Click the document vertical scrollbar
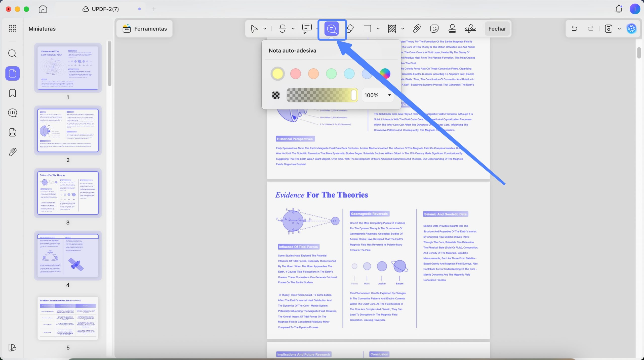644x360 pixels. click(x=639, y=53)
